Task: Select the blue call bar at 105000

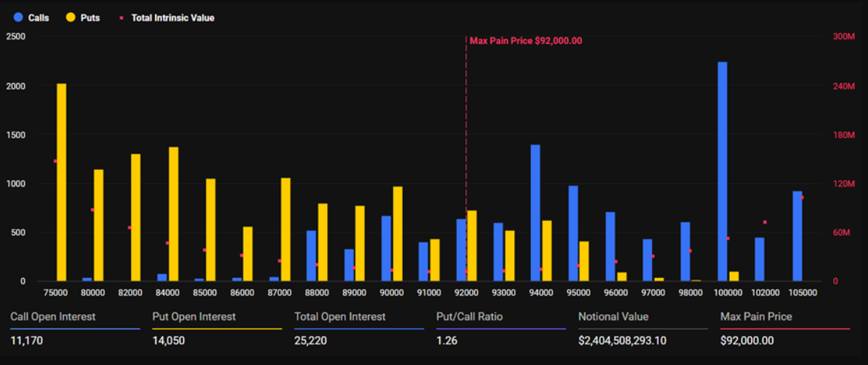Action: (797, 236)
